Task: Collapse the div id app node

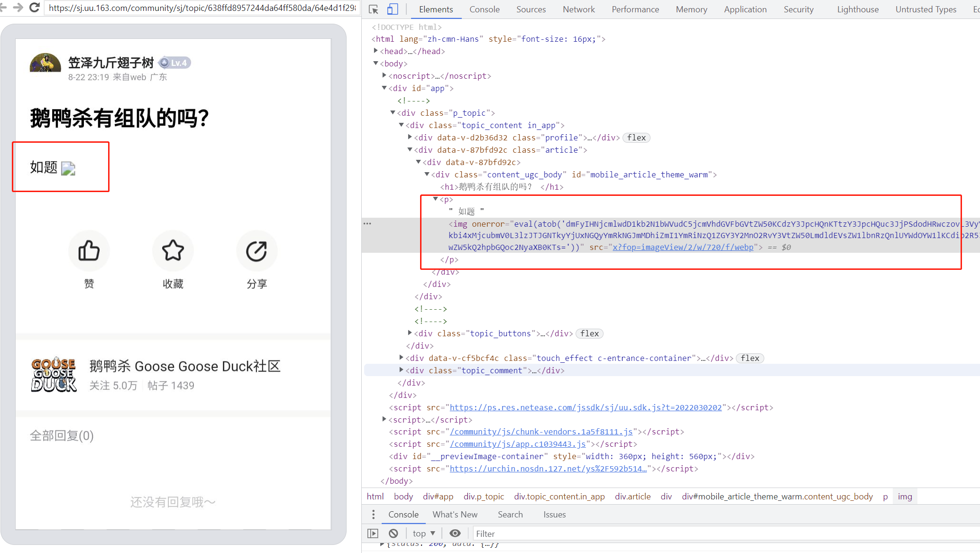Action: [x=384, y=88]
